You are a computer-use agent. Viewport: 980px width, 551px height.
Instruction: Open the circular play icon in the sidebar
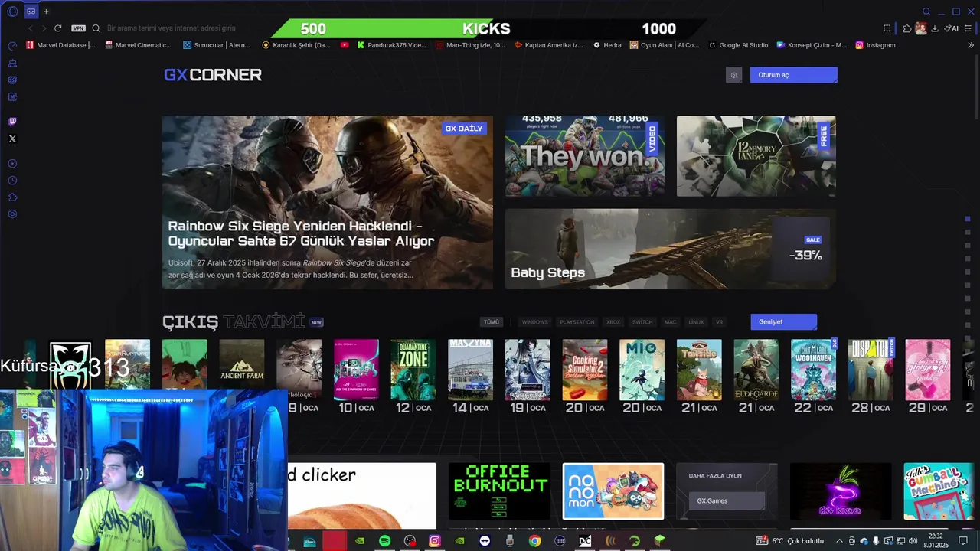coord(12,163)
